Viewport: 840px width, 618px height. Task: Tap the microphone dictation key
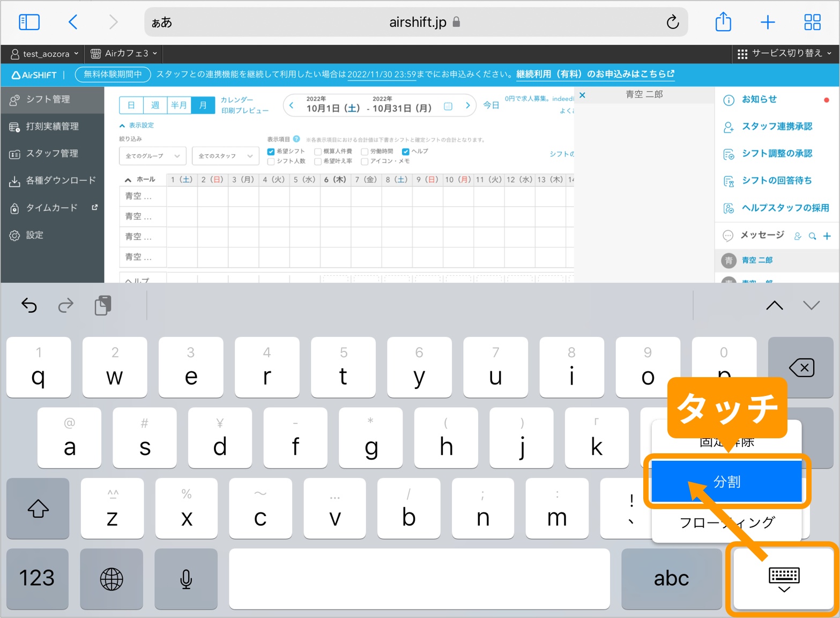point(186,579)
